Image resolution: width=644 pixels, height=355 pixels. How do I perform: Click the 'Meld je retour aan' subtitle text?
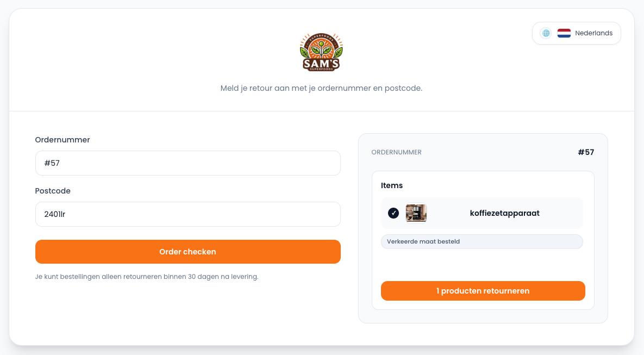[321, 88]
